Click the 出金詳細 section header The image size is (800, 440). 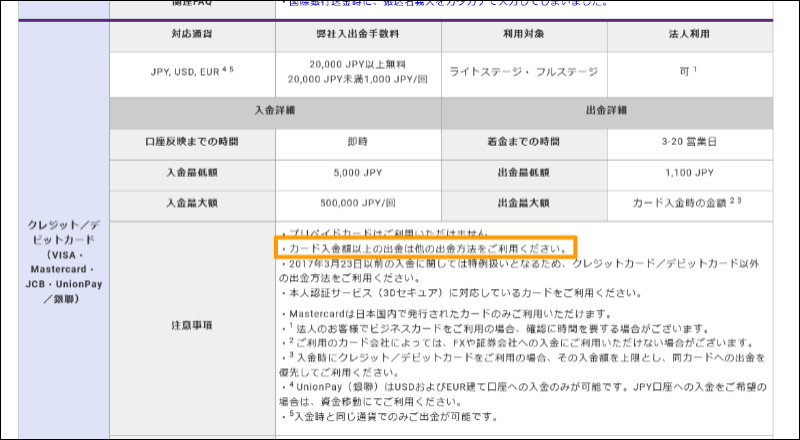(607, 110)
